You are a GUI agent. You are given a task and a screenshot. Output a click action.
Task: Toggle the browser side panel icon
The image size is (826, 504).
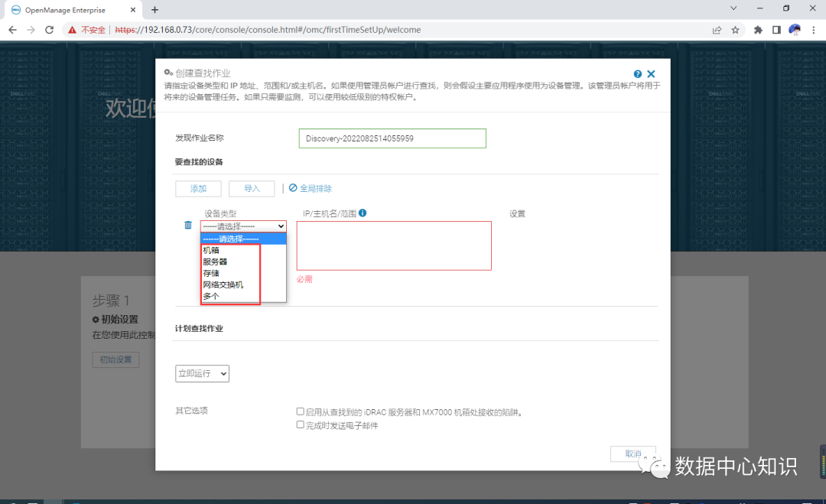click(x=776, y=30)
